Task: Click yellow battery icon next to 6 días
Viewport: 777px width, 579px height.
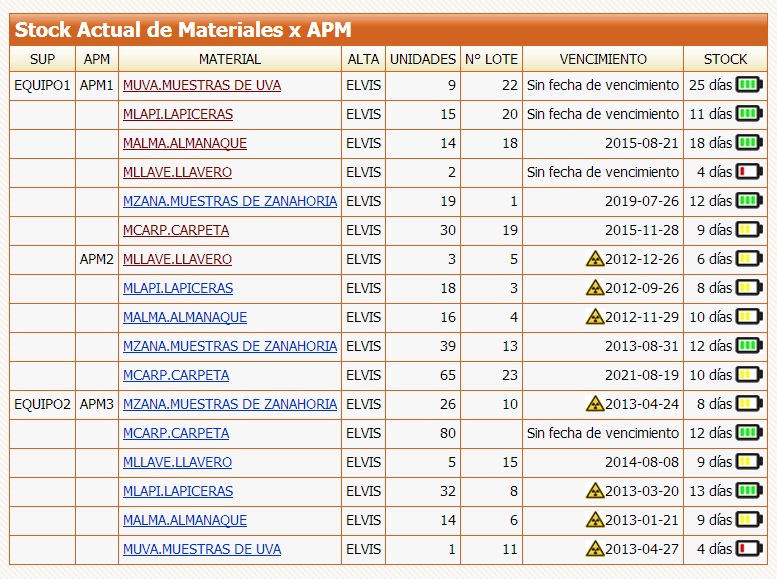Action: coord(749,259)
